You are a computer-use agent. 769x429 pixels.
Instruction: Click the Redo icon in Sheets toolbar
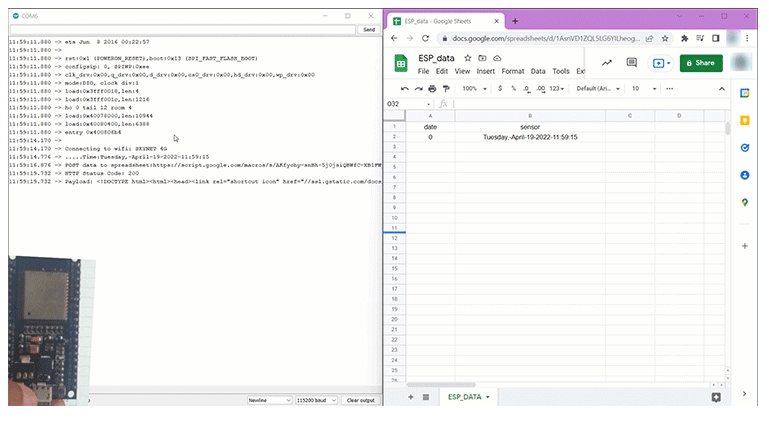coord(418,88)
